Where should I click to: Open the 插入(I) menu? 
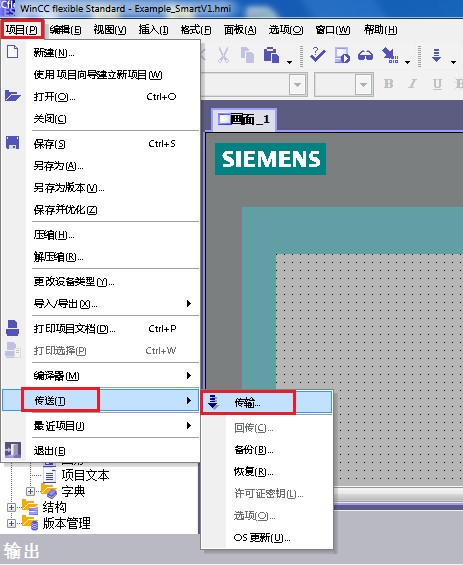coord(153,30)
